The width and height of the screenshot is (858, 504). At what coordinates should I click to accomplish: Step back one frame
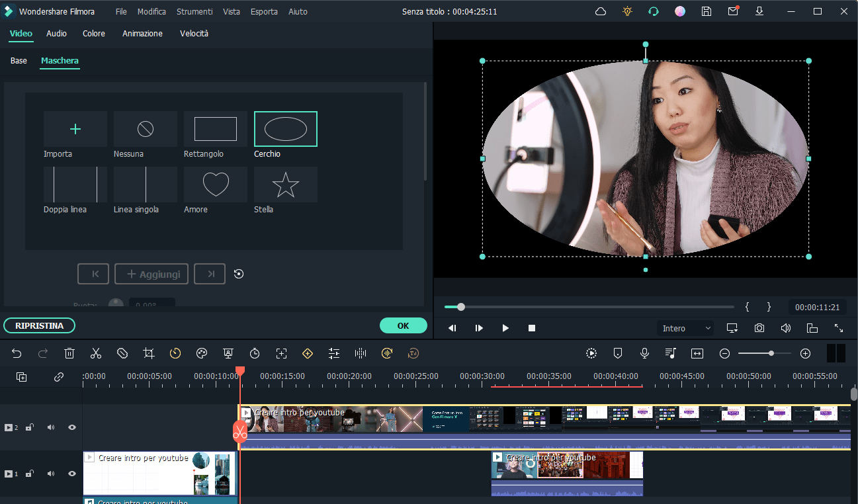pyautogui.click(x=452, y=328)
